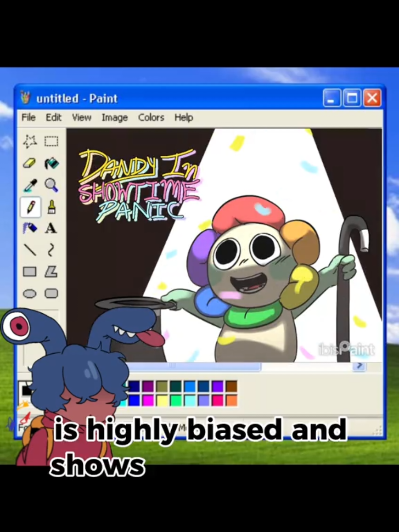Select the Free-Form Select tool
Image resolution: width=399 pixels, height=532 pixels.
[30, 142]
